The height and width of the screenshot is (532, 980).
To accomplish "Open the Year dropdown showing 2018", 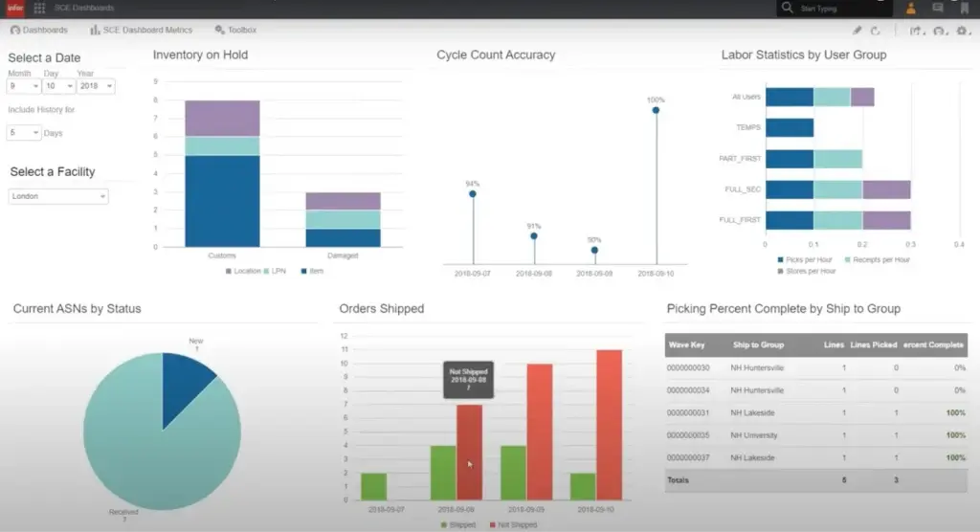I will point(97,86).
